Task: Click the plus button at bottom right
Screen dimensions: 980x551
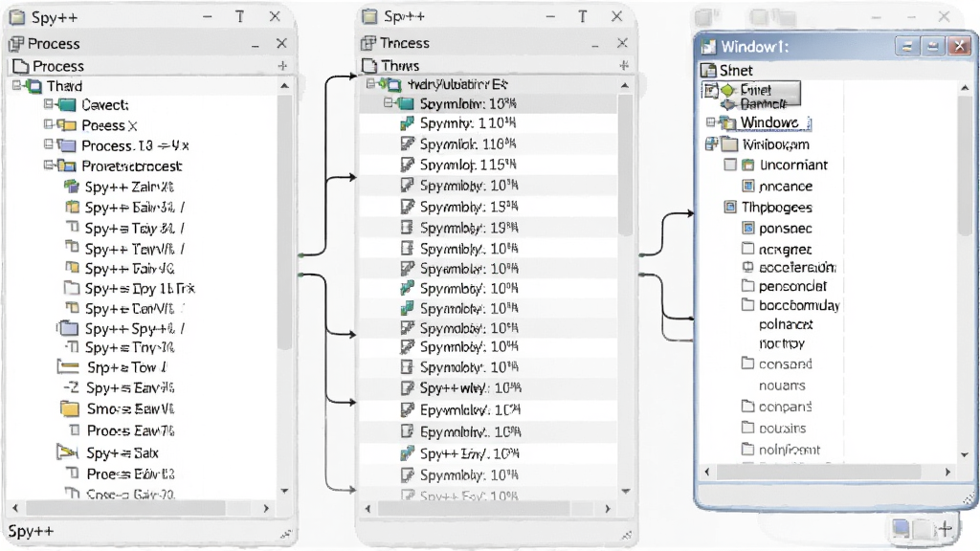Action: (x=945, y=529)
